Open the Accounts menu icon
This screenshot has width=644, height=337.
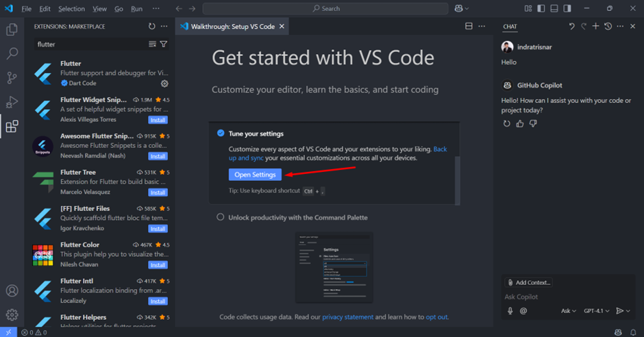pyautogui.click(x=12, y=290)
